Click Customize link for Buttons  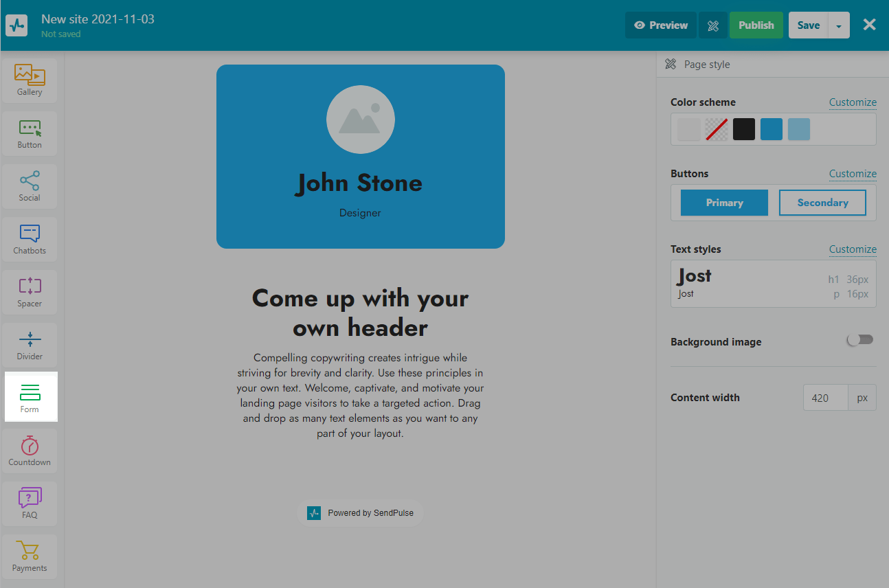click(x=852, y=174)
